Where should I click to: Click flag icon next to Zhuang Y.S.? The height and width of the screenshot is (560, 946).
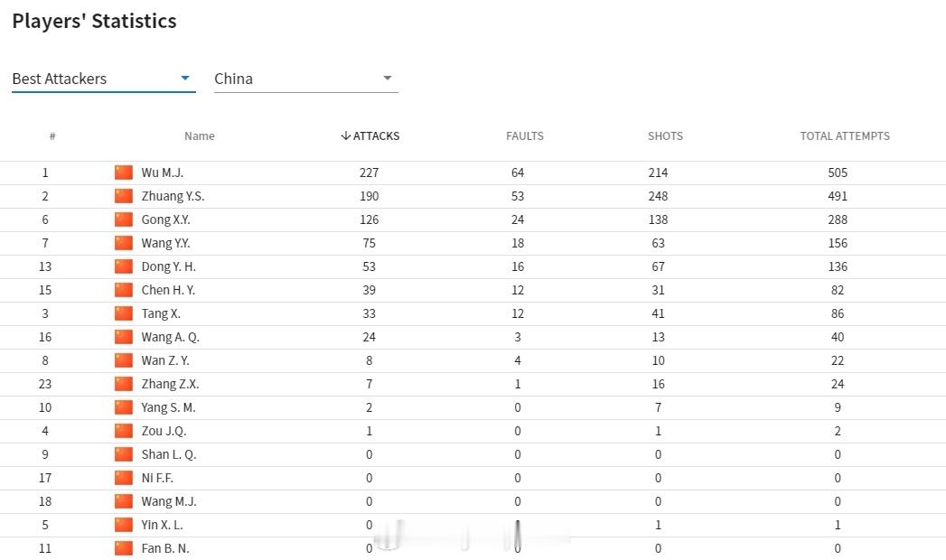(x=124, y=196)
